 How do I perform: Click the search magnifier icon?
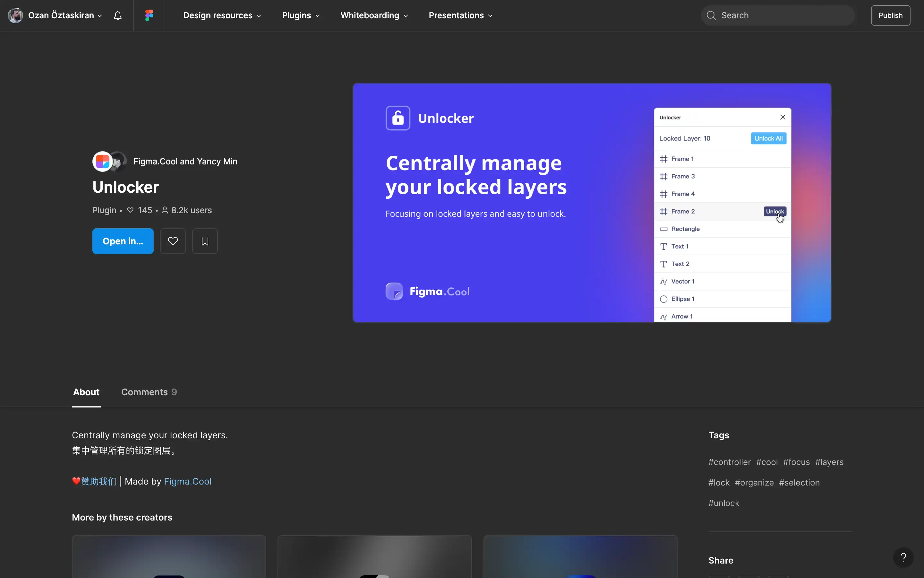click(711, 15)
